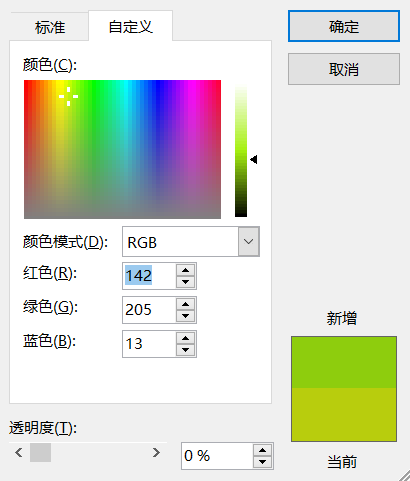Screen dimensions: 410x481
Task: Raise transparency percentage with up arrow
Action: click(x=263, y=451)
